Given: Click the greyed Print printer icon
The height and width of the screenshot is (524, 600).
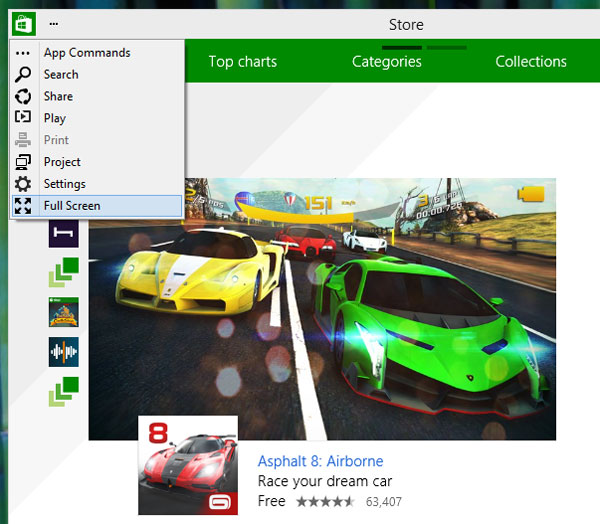Looking at the screenshot, I should click(x=23, y=140).
